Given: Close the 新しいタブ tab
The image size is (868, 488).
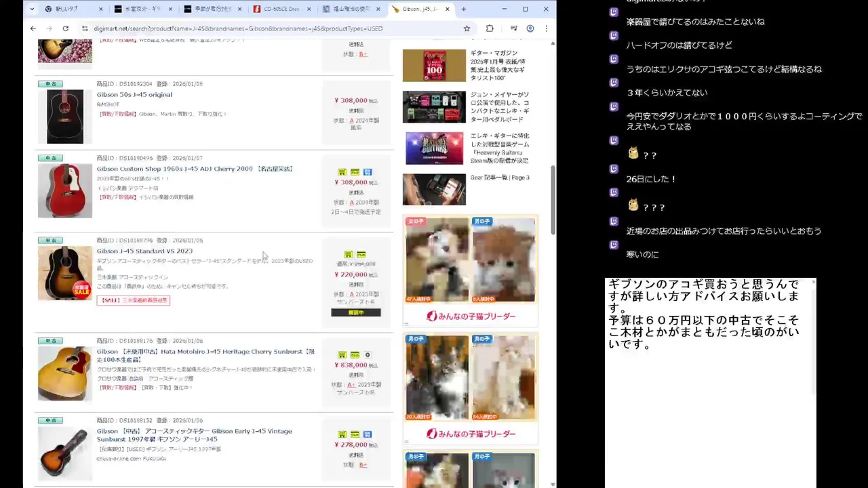Looking at the screenshot, I should pos(101,9).
